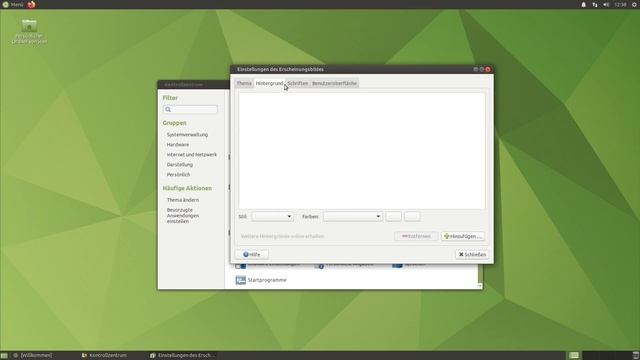Image resolution: width=640 pixels, height=360 pixels.
Task: Click the Entfernen button
Action: (x=416, y=236)
